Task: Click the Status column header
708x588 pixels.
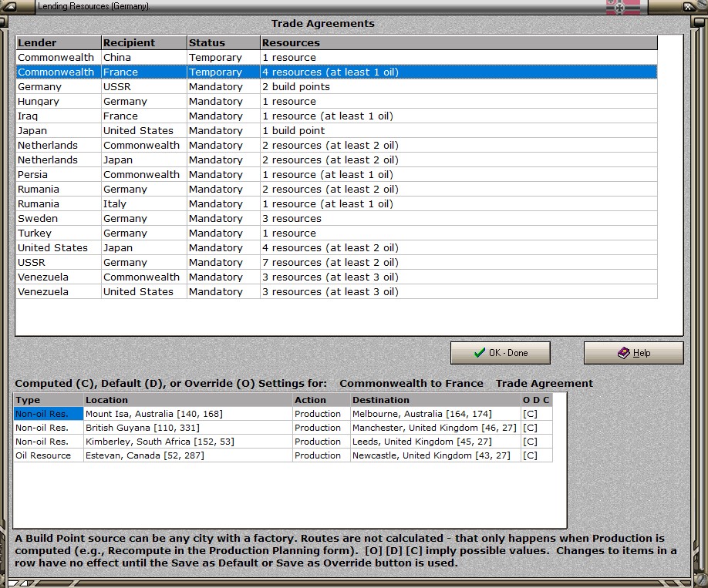Action: 224,42
